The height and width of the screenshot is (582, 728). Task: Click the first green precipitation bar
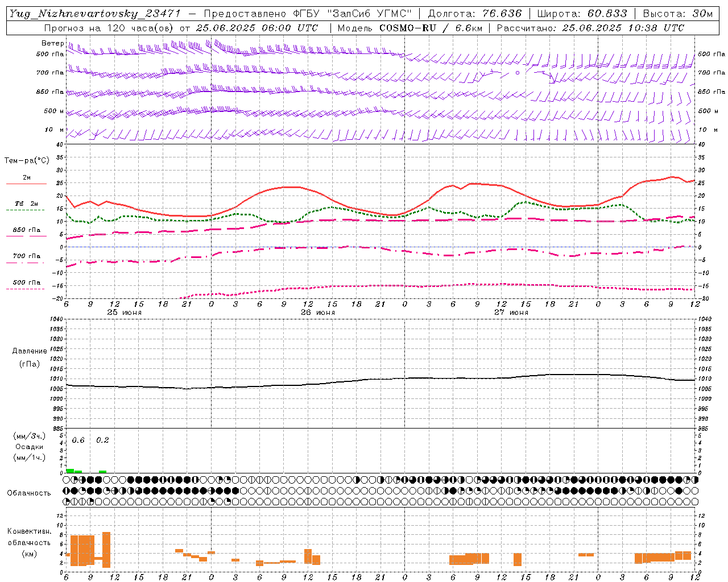coord(70,471)
